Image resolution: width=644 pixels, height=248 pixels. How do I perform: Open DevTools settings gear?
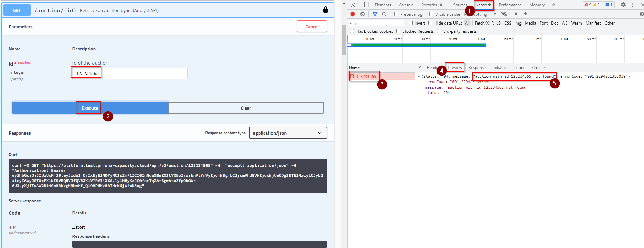click(x=623, y=5)
